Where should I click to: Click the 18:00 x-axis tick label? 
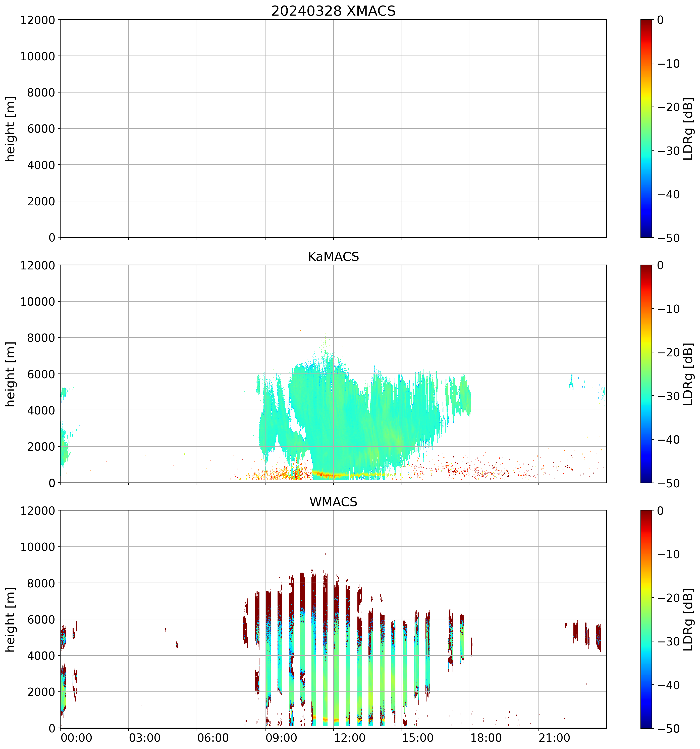pos(486,738)
